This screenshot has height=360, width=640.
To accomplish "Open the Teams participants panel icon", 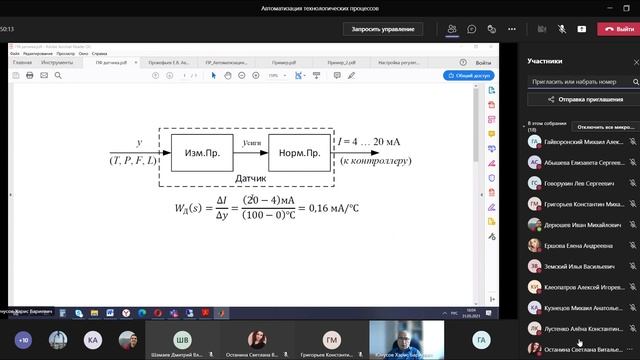I will pyautogui.click(x=451, y=29).
